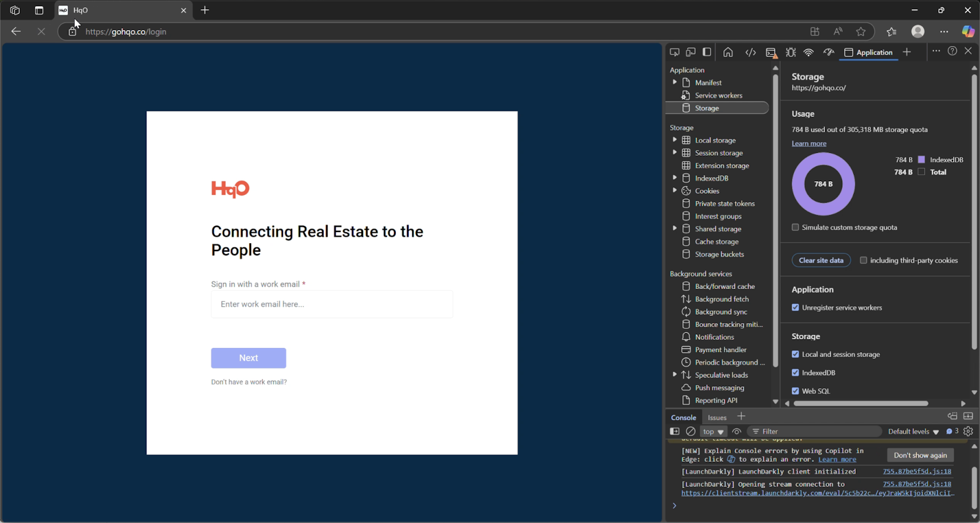Open the Default levels dropdown

pos(913,431)
